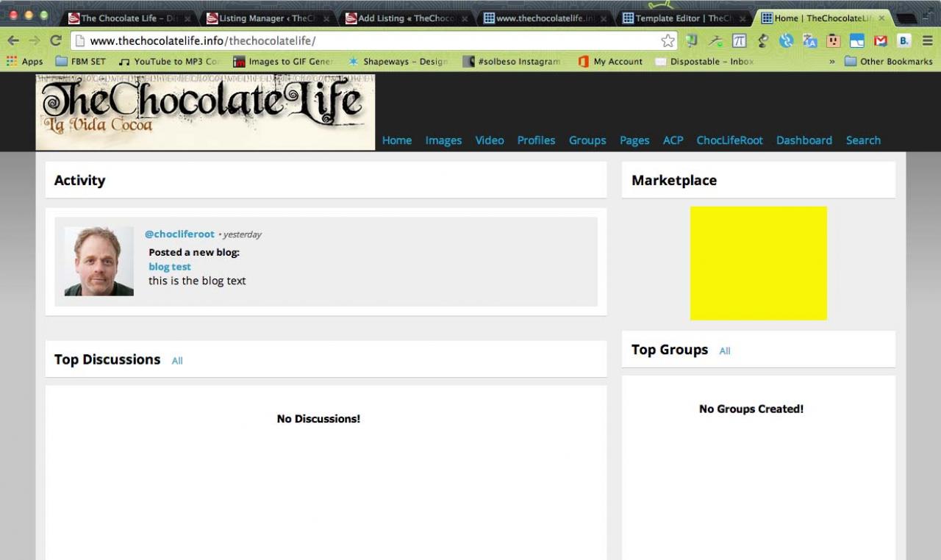Open the blue B. extension icon

point(904,41)
